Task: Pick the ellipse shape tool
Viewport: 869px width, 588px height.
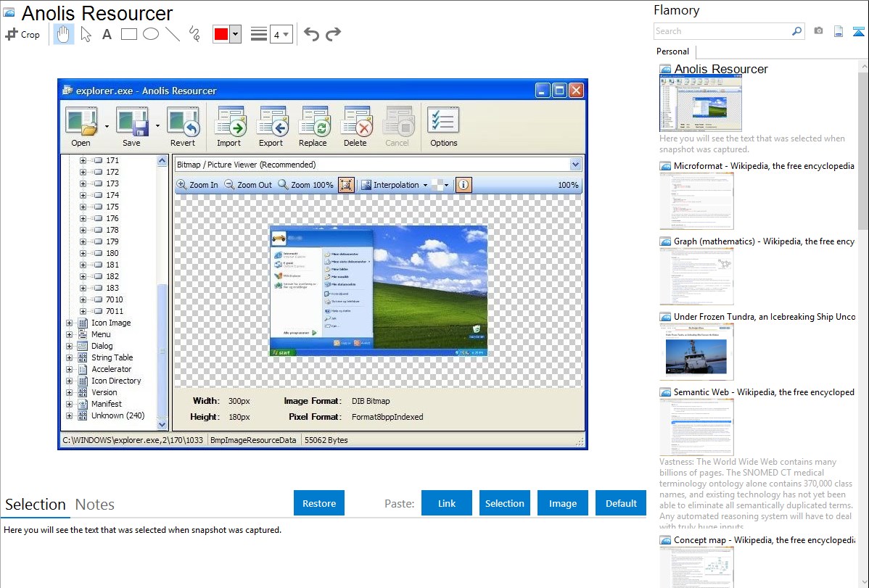Action: tap(151, 34)
